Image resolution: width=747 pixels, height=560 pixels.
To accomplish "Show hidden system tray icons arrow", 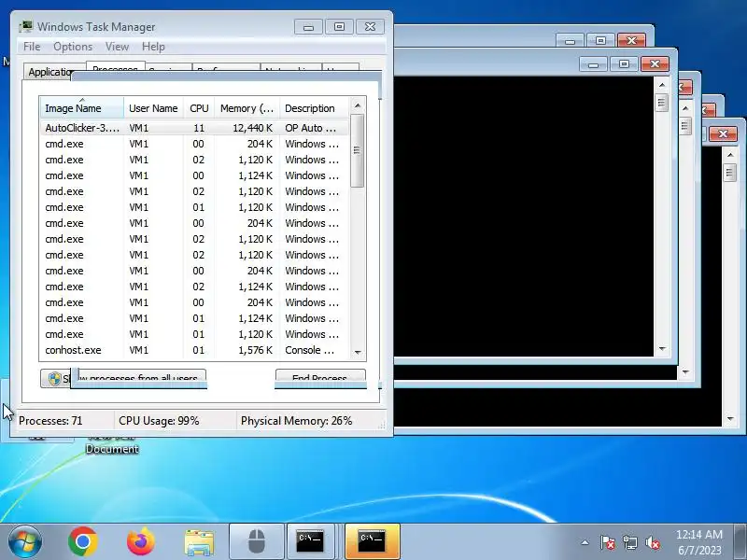I will click(x=585, y=542).
